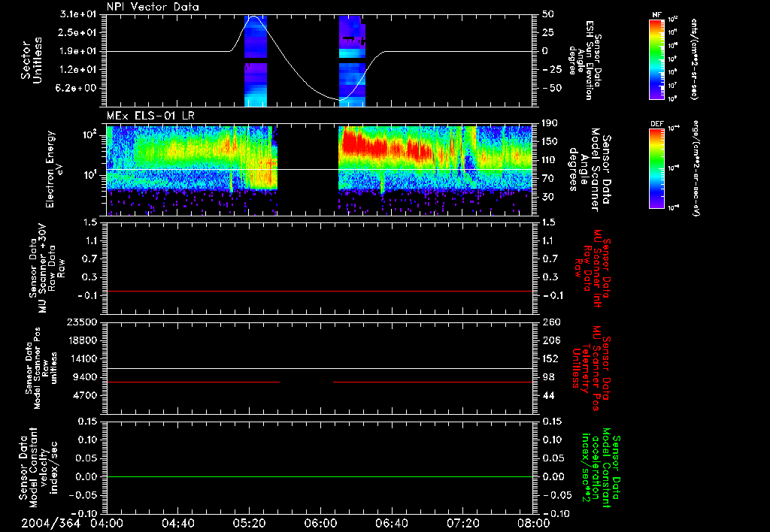
Task: Select the Model Scanner Pos Raw axis title
Action: point(41,368)
